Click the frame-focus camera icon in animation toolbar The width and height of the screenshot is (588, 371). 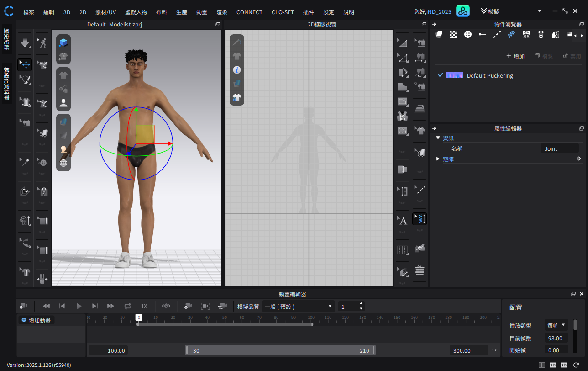pyautogui.click(x=205, y=306)
